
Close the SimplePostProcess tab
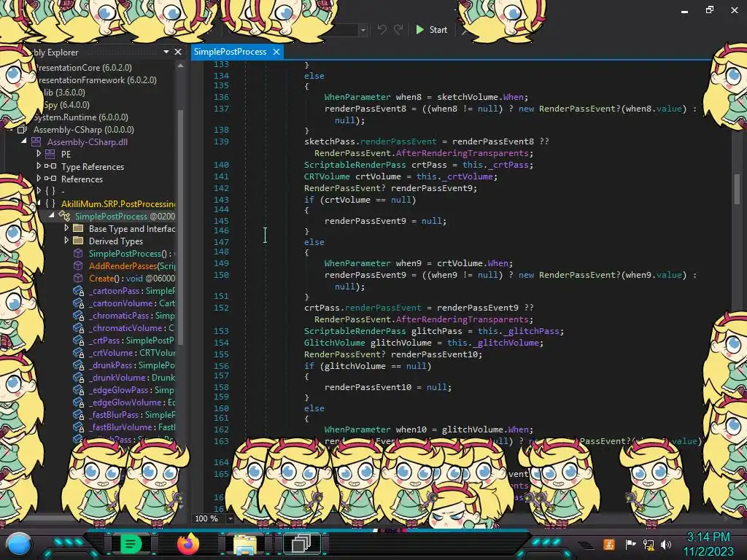pos(276,52)
